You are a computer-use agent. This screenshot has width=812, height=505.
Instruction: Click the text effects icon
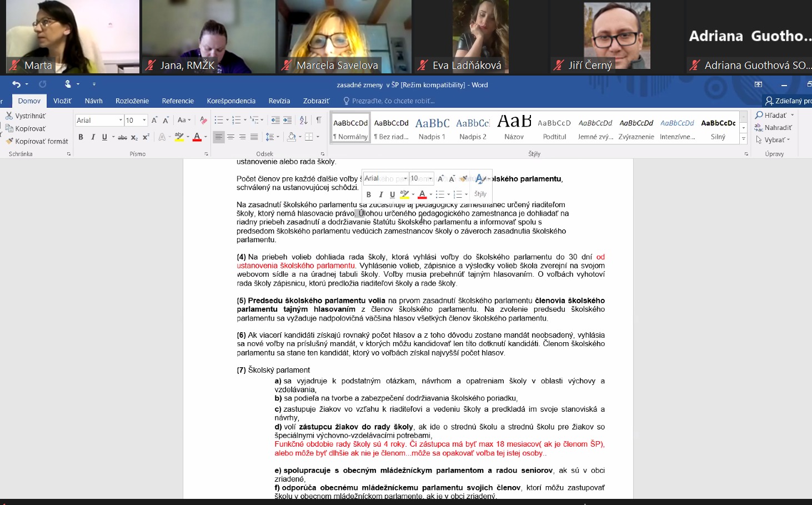[x=162, y=137]
